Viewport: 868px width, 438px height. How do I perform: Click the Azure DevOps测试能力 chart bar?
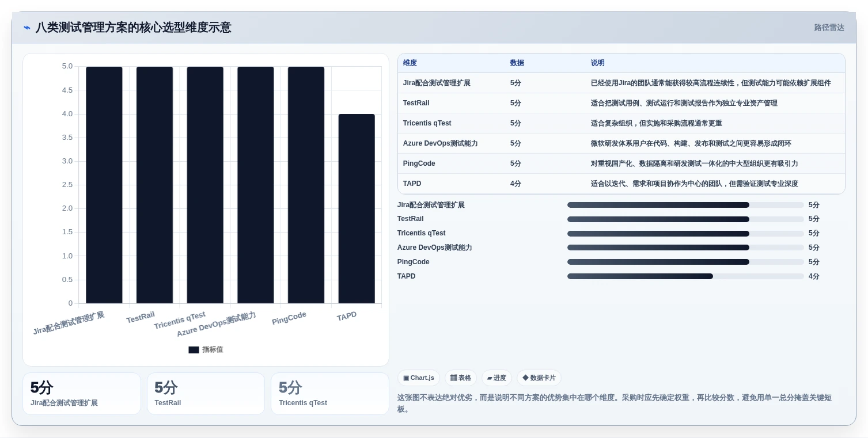coord(256,185)
